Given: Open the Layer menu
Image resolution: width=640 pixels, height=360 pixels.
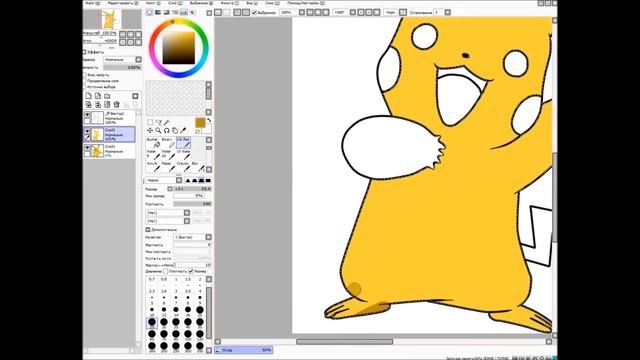Looking at the screenshot, I should (x=176, y=3).
